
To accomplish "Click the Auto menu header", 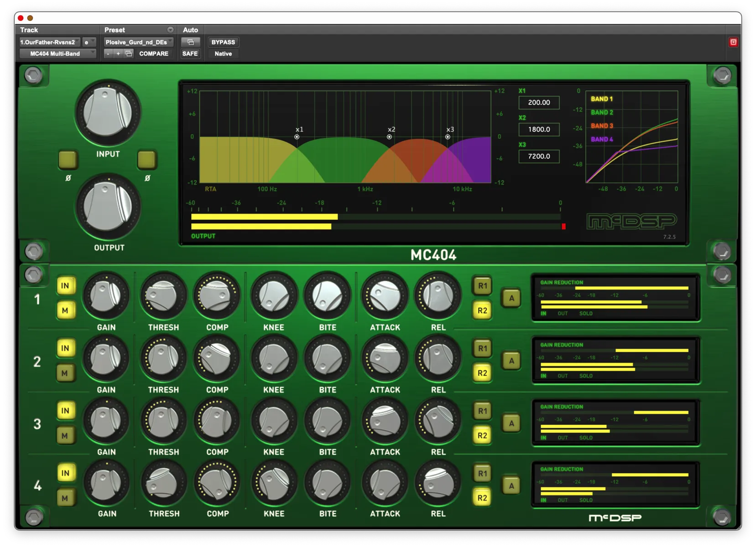I will (190, 30).
